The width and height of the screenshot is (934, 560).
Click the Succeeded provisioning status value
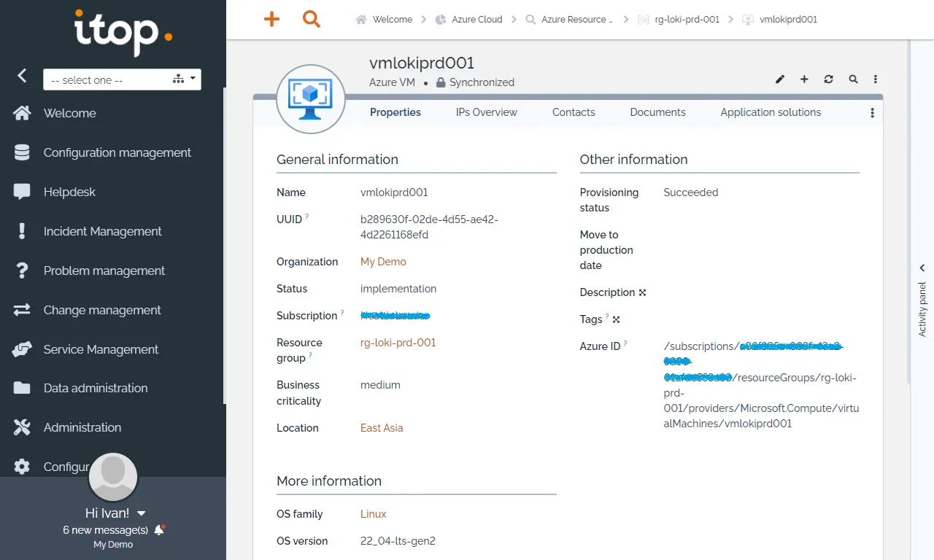[691, 192]
